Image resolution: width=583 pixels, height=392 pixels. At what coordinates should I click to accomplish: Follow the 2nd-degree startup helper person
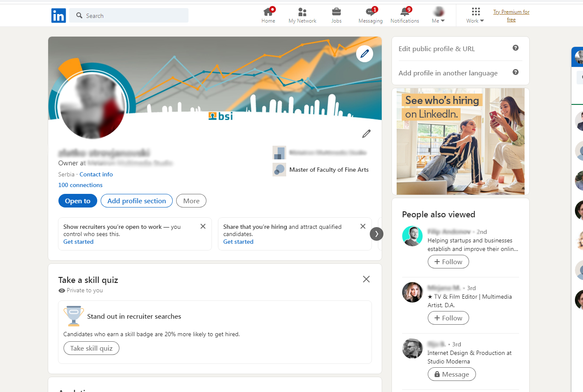pyautogui.click(x=448, y=262)
